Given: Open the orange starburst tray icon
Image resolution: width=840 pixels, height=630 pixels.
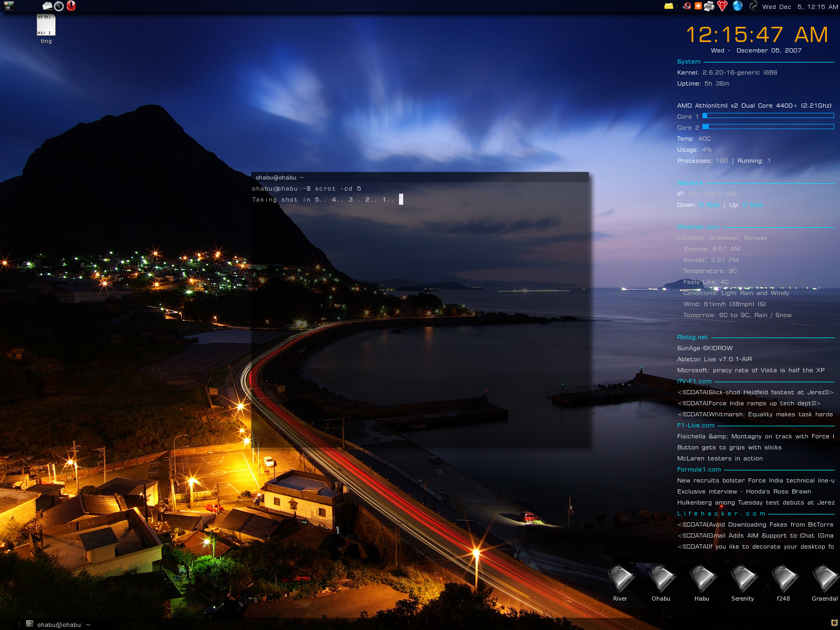Looking at the screenshot, I should (698, 6).
